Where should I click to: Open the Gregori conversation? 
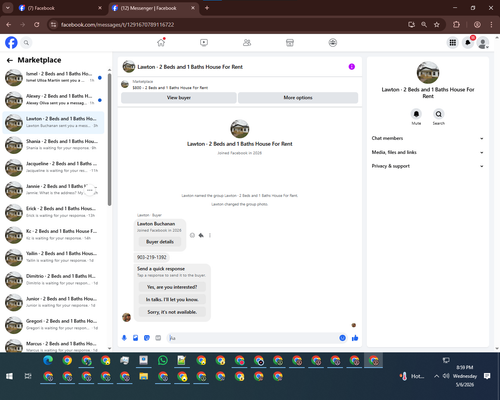[53, 325]
